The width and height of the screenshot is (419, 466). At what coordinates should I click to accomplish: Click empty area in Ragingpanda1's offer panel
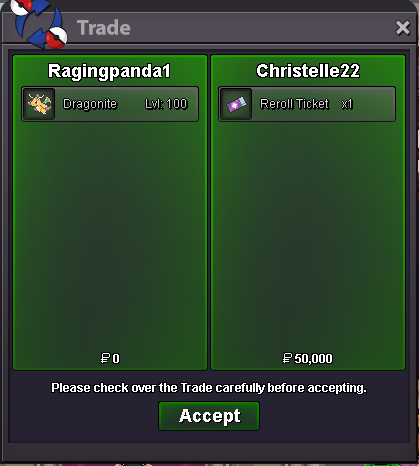110,233
